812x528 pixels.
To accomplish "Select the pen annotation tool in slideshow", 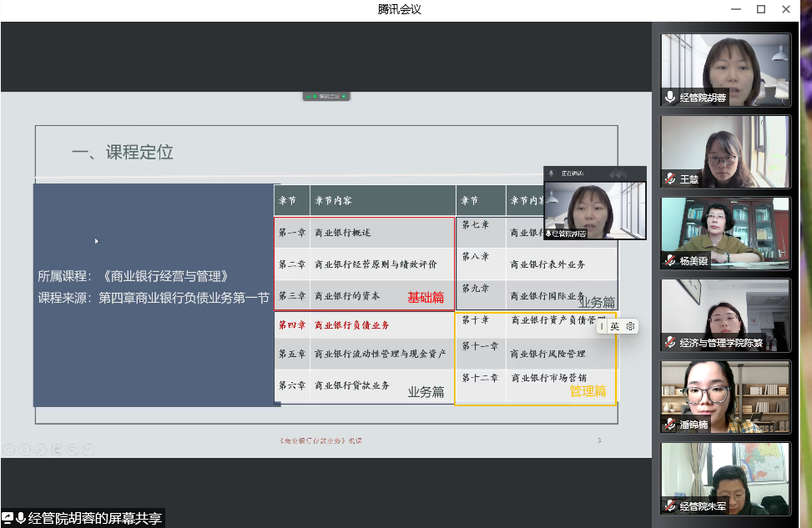I will click(x=40, y=450).
